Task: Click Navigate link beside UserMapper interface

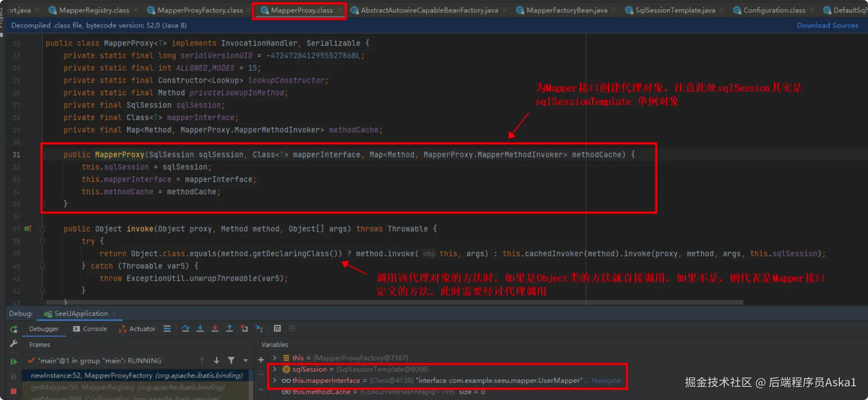Action: [x=606, y=381]
